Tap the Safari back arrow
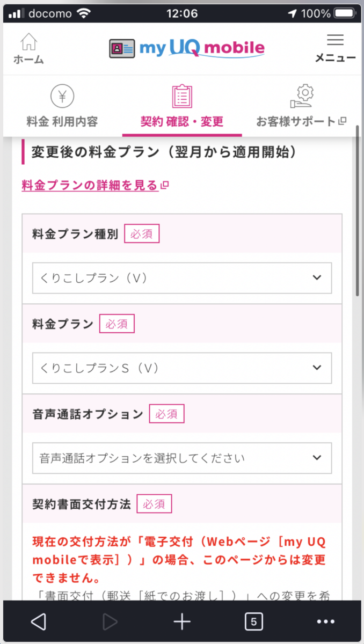Screen dimensions: 364x644 click(x=38, y=621)
